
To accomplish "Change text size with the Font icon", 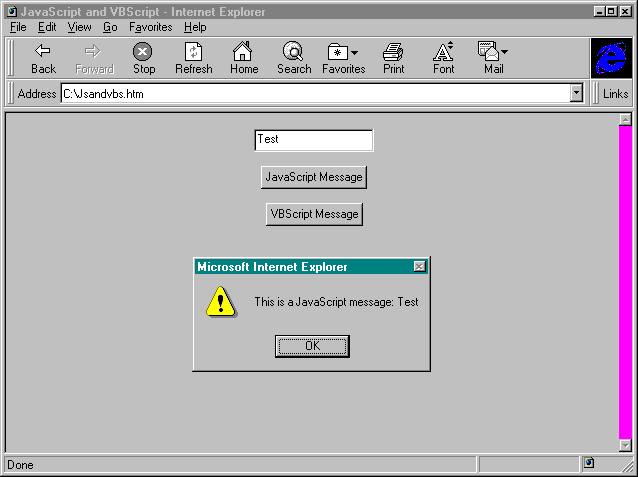I will [443, 51].
